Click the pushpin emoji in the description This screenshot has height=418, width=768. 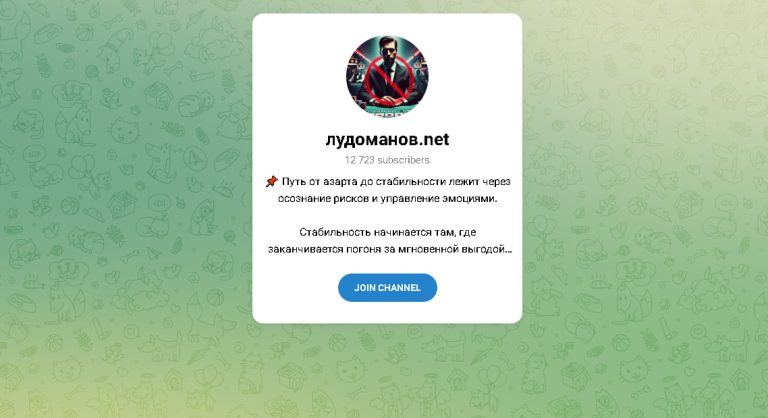coord(271,182)
